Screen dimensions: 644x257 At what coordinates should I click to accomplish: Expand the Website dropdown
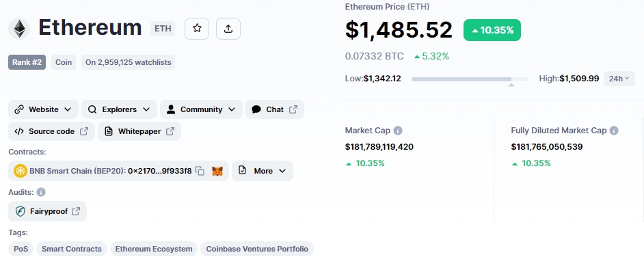(x=43, y=109)
